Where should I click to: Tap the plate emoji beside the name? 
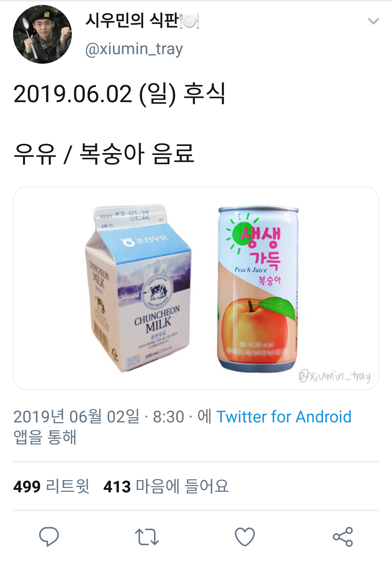[189, 21]
